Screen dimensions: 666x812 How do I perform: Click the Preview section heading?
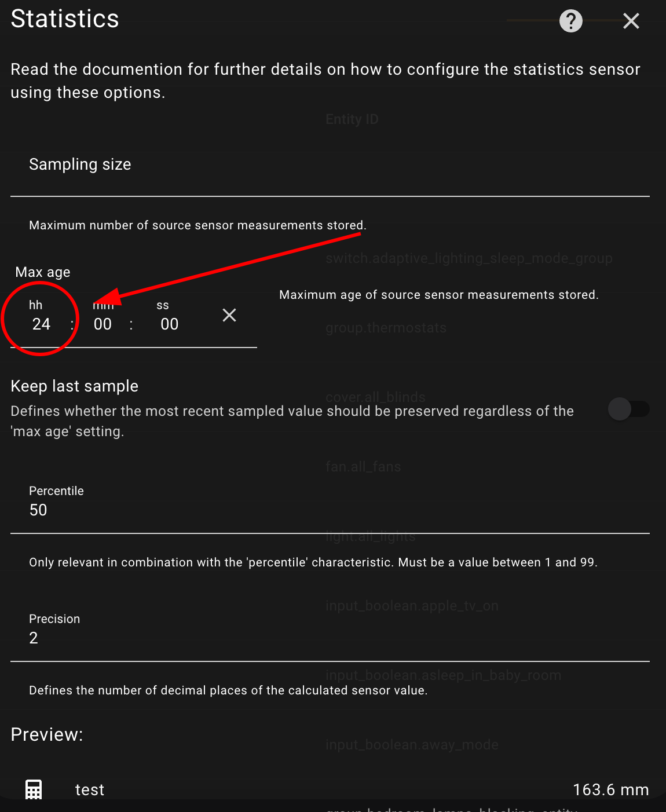46,734
